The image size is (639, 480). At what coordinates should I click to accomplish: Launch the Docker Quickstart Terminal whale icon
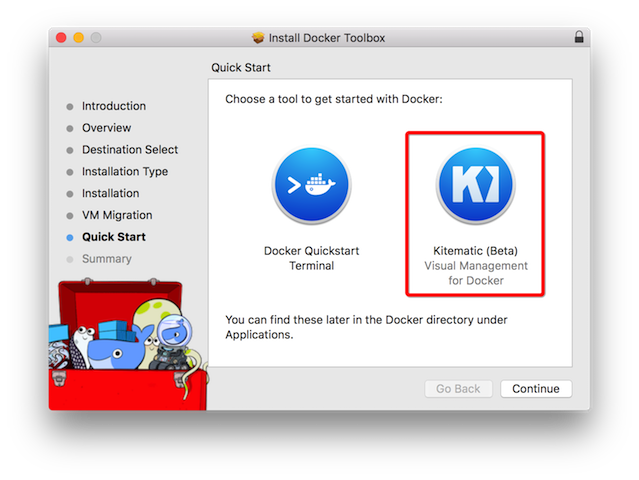[312, 185]
